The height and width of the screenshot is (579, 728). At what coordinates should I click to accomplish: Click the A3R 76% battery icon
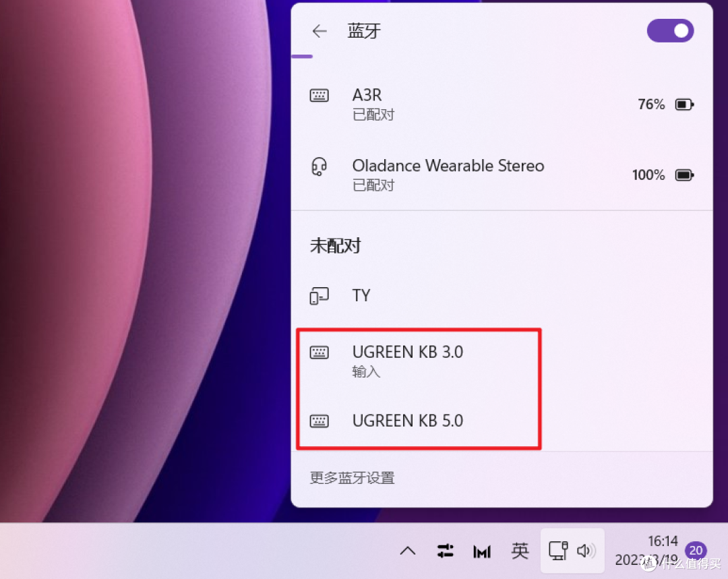(x=684, y=104)
